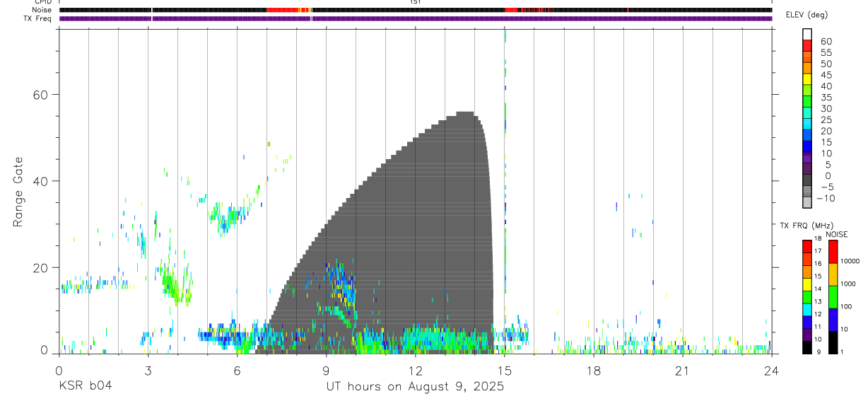Select the yellow 14–15 MHz TX FRQ swatch
868x401 pixels.
pyautogui.click(x=807, y=284)
